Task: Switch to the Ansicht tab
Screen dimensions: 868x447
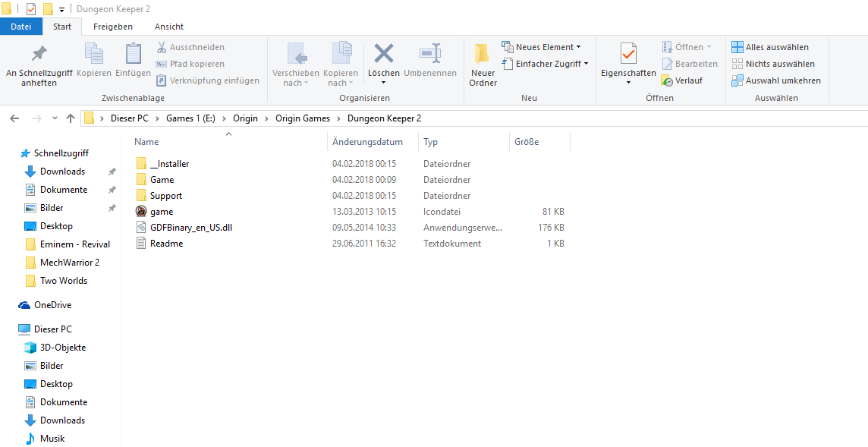Action: tap(169, 27)
